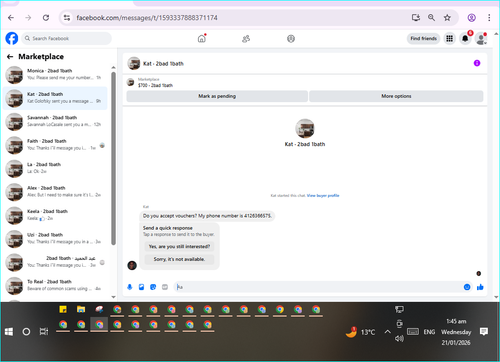Click the Chrome address bar URL
Viewport: 500px width, 362px height.
coord(147,18)
